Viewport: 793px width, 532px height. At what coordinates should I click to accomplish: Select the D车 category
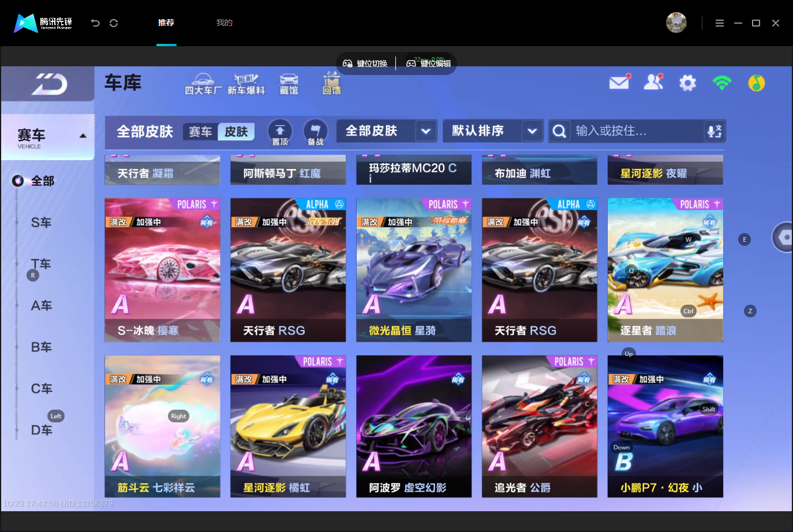coord(42,430)
